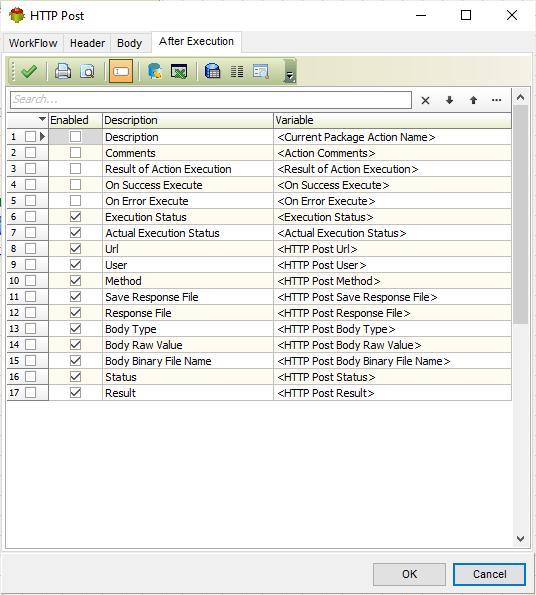
Task: Click the green checkmark toolbar icon
Action: click(x=29, y=71)
